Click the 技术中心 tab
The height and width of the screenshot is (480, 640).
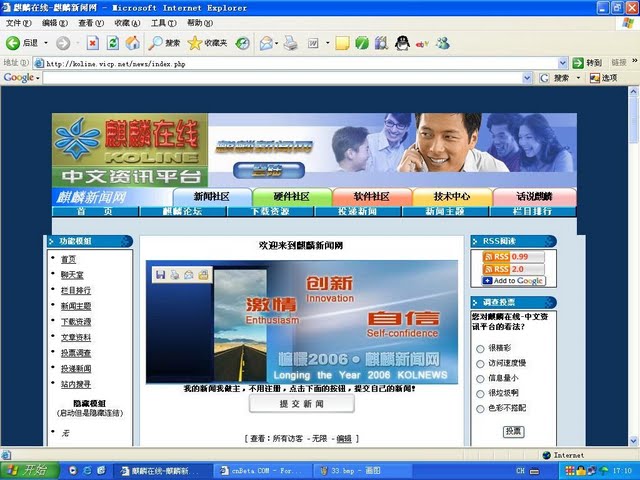coord(452,197)
